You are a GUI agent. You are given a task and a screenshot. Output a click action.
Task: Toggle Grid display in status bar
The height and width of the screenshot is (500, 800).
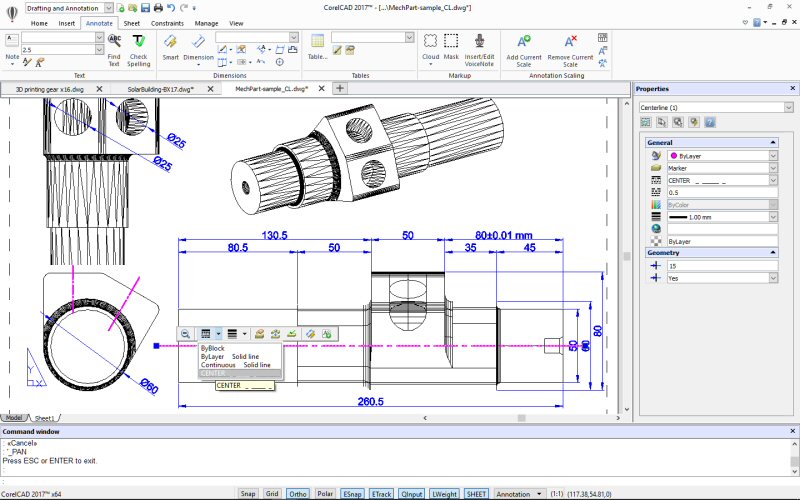click(272, 494)
